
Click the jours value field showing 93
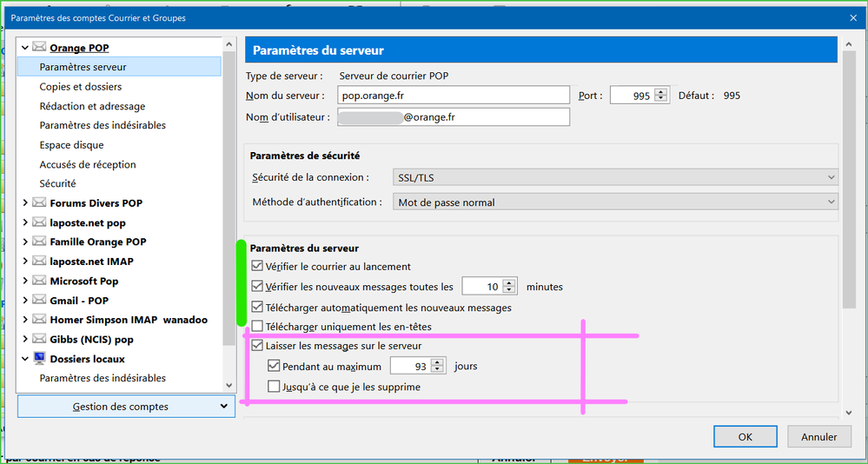(x=410, y=366)
